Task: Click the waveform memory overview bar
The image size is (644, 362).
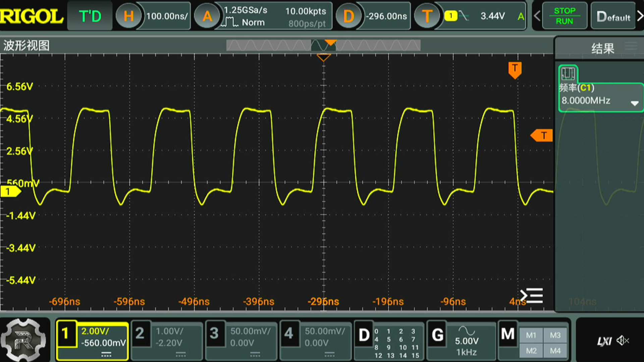Action: [x=323, y=45]
